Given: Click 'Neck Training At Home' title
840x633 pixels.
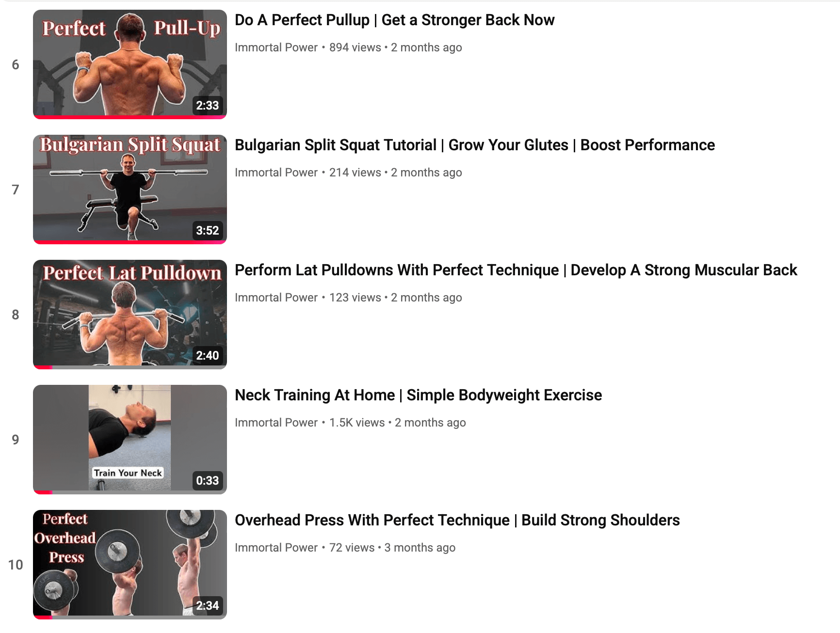Looking at the screenshot, I should click(418, 395).
